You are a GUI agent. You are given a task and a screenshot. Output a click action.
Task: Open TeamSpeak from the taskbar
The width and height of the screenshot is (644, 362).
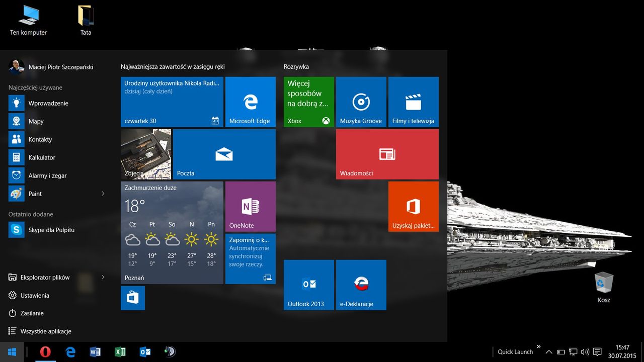click(170, 352)
